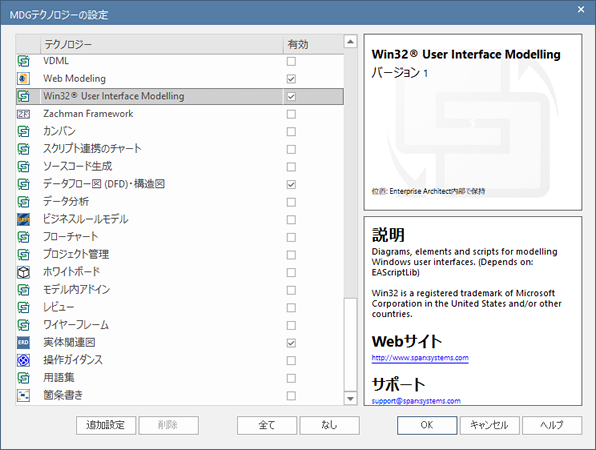Select the データ分析 row text
The height and width of the screenshot is (450, 596).
pos(66,201)
